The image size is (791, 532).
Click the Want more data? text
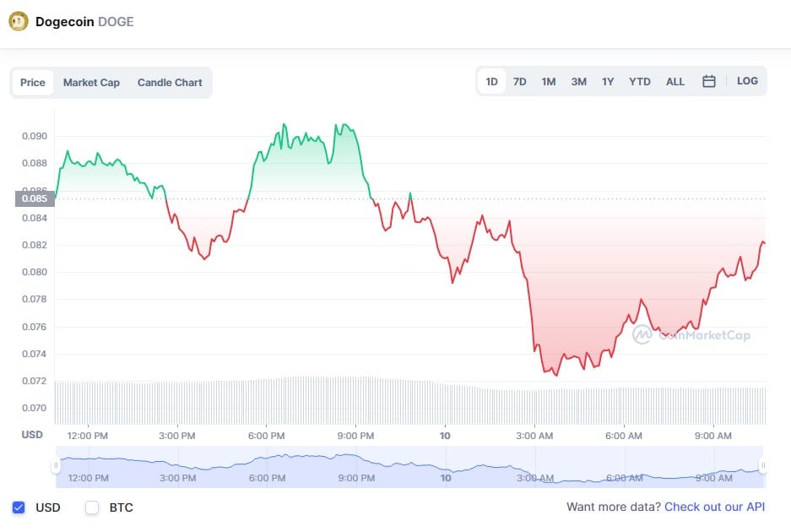click(x=614, y=507)
